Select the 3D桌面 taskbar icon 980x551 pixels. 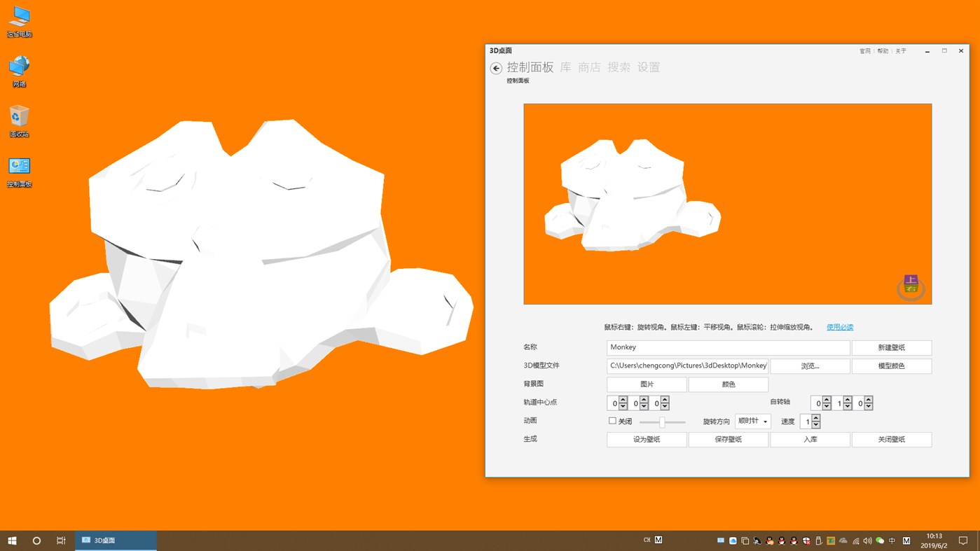(116, 540)
